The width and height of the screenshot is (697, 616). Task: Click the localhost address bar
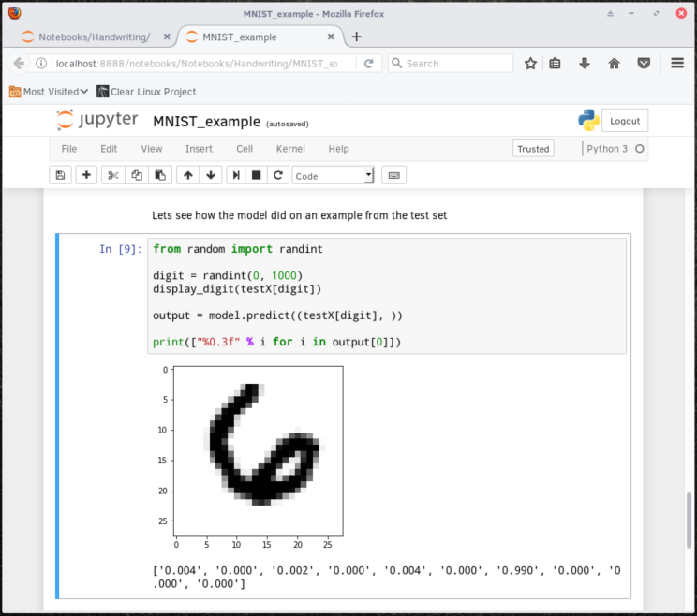pyautogui.click(x=196, y=64)
